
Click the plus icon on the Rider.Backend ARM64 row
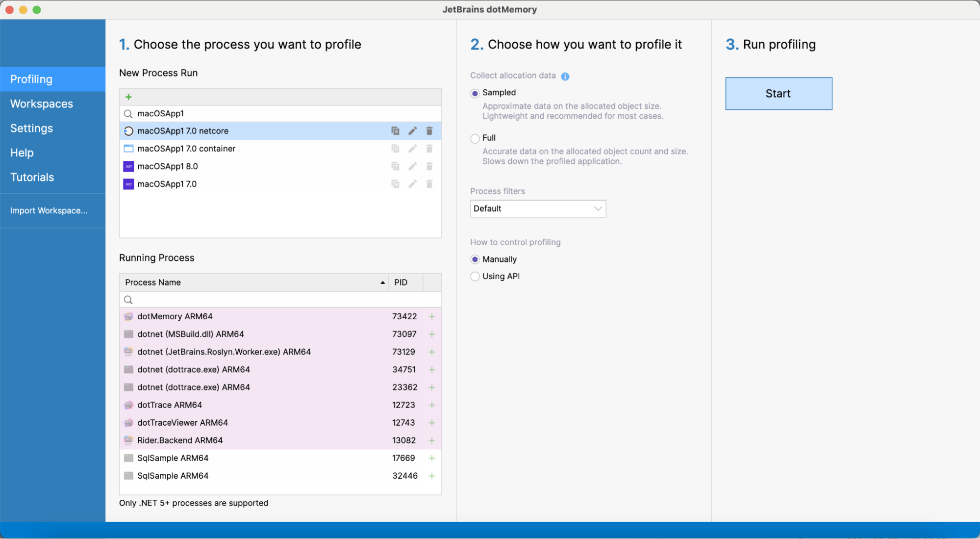[431, 440]
